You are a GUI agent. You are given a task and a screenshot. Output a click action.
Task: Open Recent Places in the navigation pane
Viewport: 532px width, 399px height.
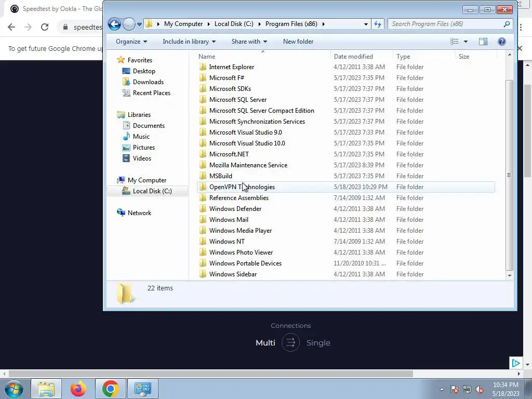click(151, 92)
